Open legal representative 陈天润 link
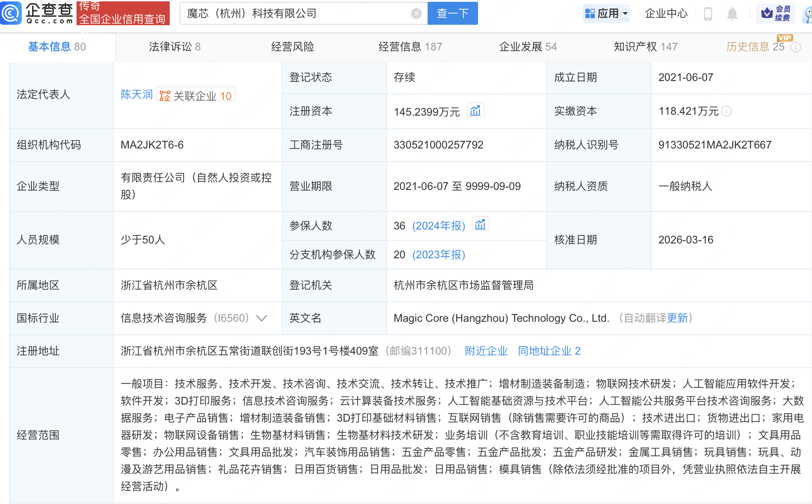The image size is (812, 504). point(136,94)
